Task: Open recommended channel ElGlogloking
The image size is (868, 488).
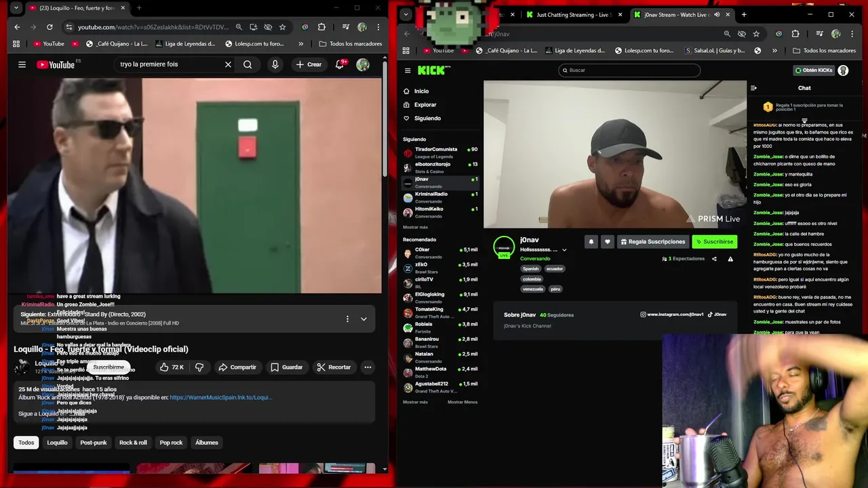Action: point(440,298)
